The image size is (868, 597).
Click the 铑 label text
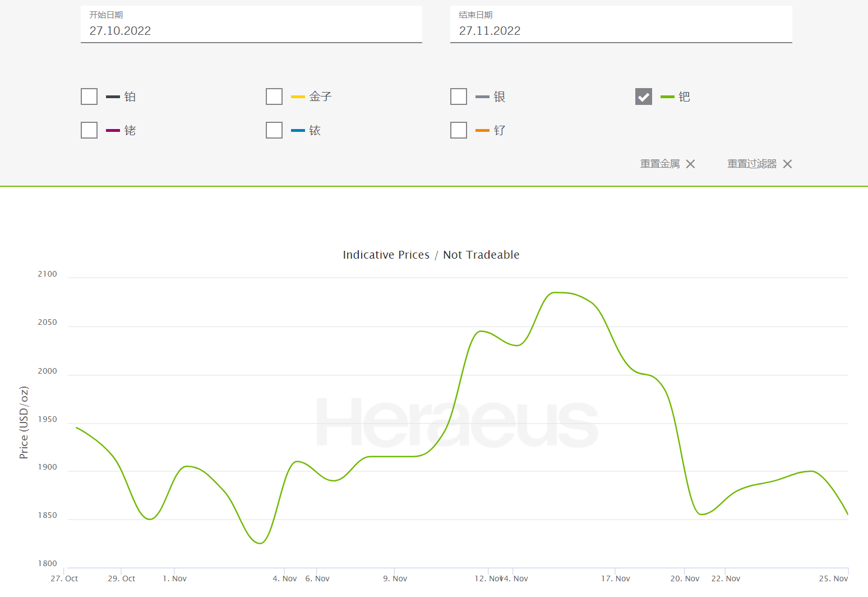coord(130,130)
